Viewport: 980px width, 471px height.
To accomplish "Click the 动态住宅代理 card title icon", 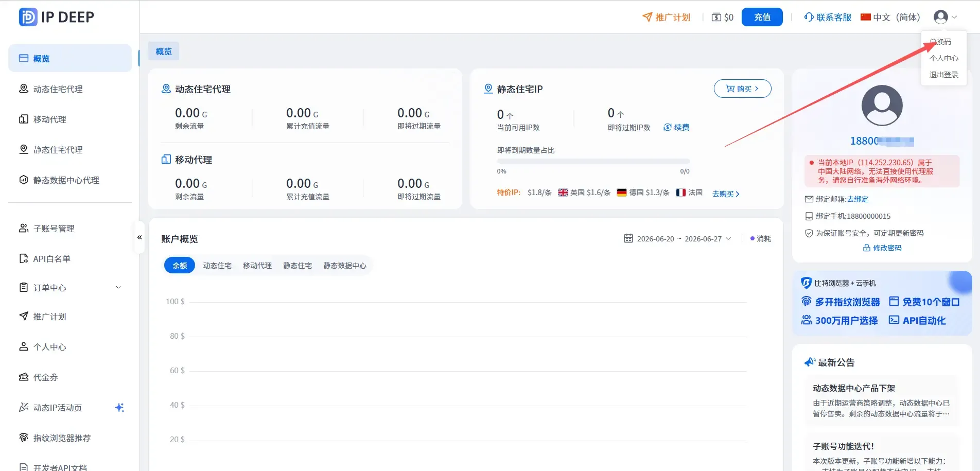I will pyautogui.click(x=166, y=89).
